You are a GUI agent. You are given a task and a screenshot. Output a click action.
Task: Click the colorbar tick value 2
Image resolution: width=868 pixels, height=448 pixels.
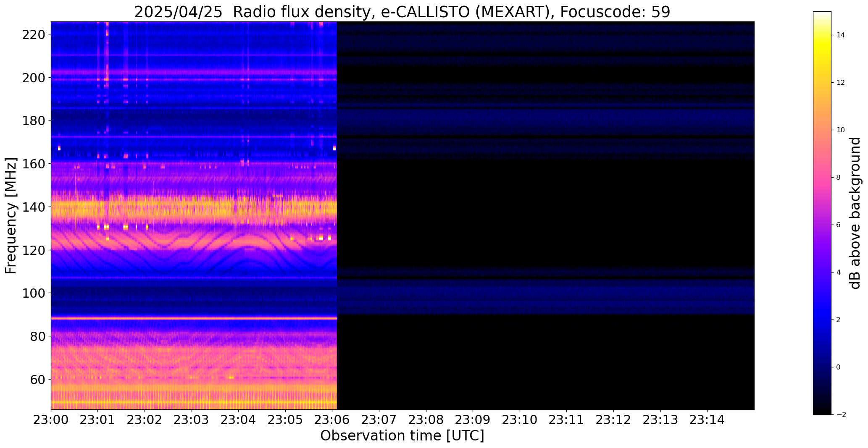click(839, 320)
